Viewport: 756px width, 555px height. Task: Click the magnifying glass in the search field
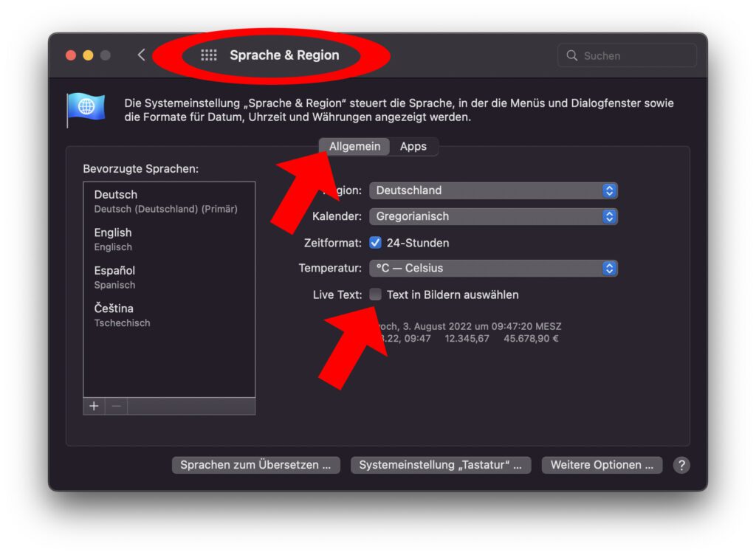[572, 55]
